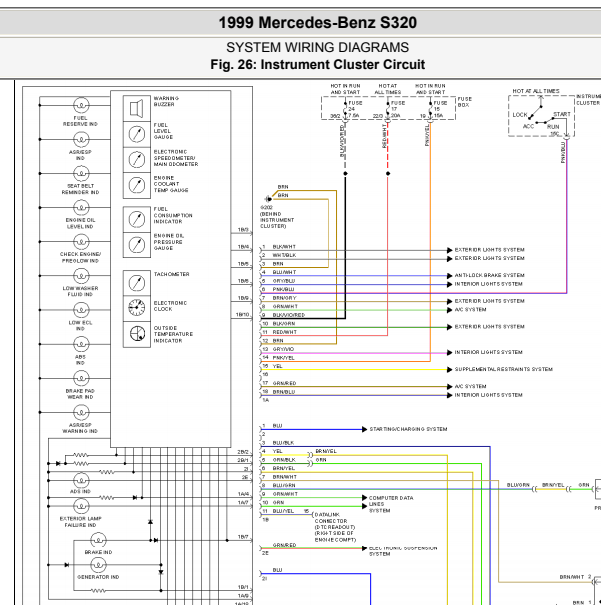
Task: Click the 'BLK/GRN' wire label at pin 10
Action: click(284, 324)
